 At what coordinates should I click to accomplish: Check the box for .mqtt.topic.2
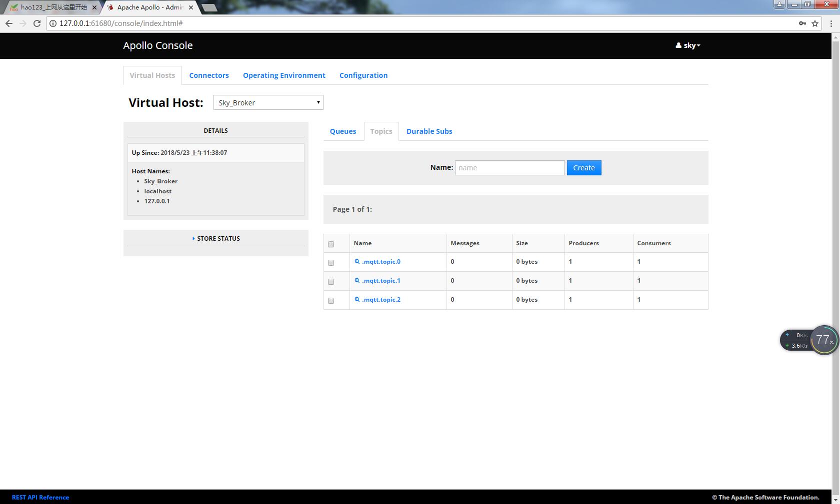point(331,301)
